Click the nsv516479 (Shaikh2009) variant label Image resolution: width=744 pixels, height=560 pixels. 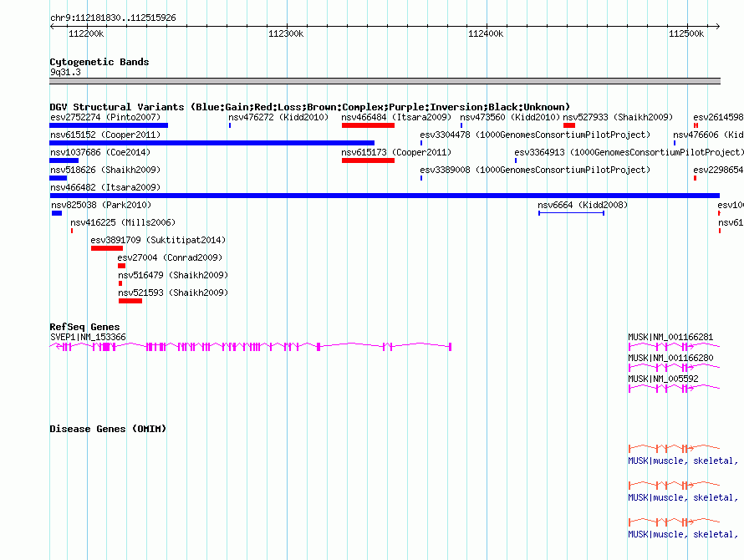173,275
